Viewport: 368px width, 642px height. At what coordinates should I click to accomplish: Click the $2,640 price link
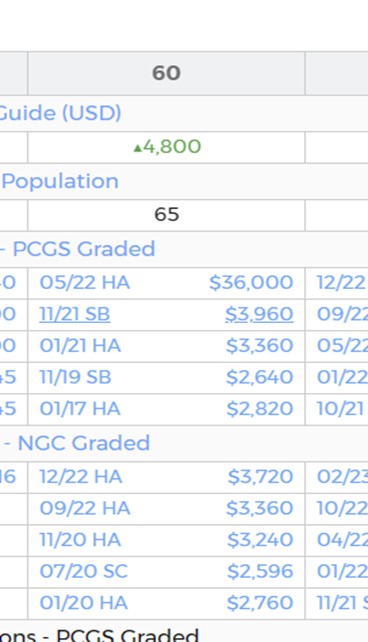pyautogui.click(x=260, y=378)
